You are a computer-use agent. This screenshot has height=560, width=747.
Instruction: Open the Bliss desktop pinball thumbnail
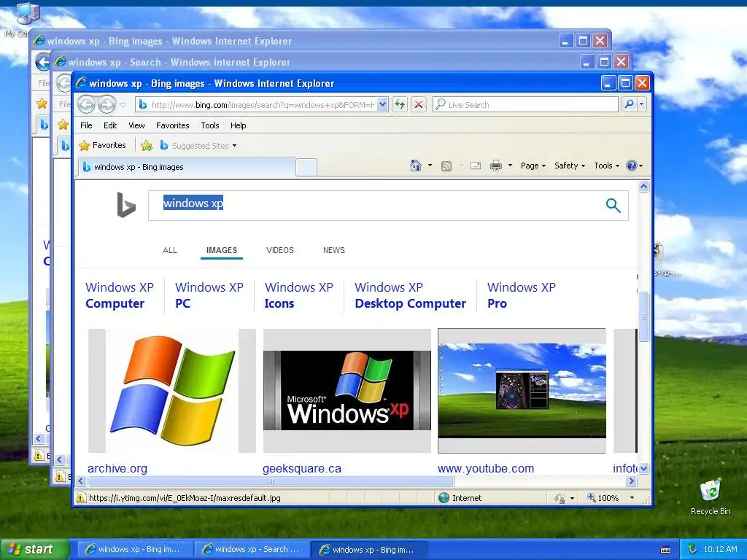(x=522, y=391)
